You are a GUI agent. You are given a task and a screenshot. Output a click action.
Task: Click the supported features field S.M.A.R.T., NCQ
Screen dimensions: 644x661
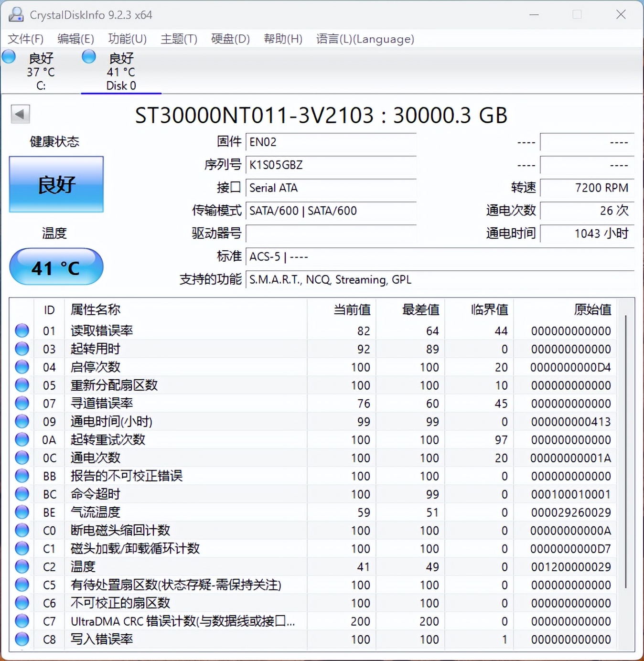pyautogui.click(x=440, y=279)
